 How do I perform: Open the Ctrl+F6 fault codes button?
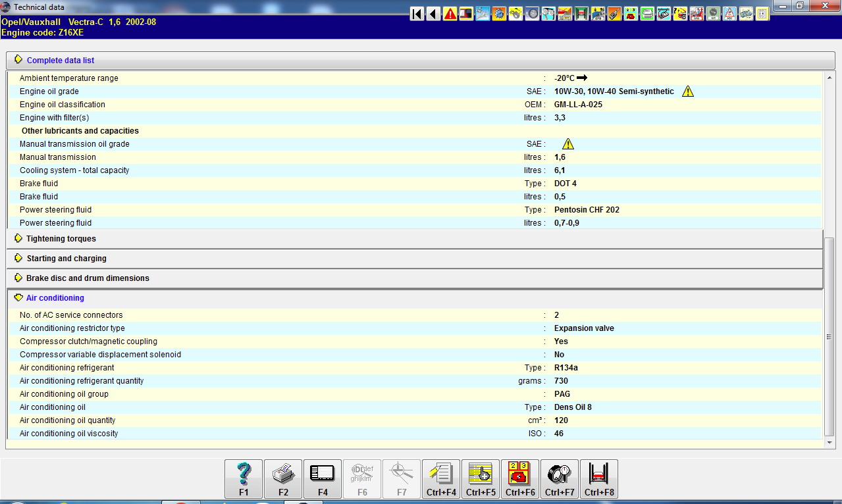click(520, 479)
